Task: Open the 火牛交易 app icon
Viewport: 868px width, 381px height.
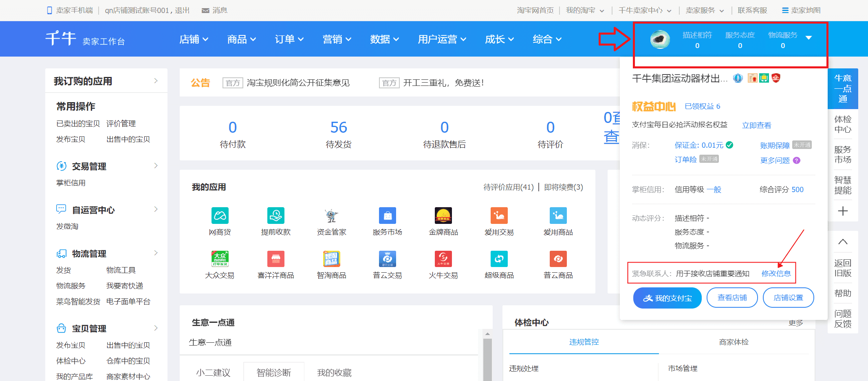Action: (x=443, y=259)
